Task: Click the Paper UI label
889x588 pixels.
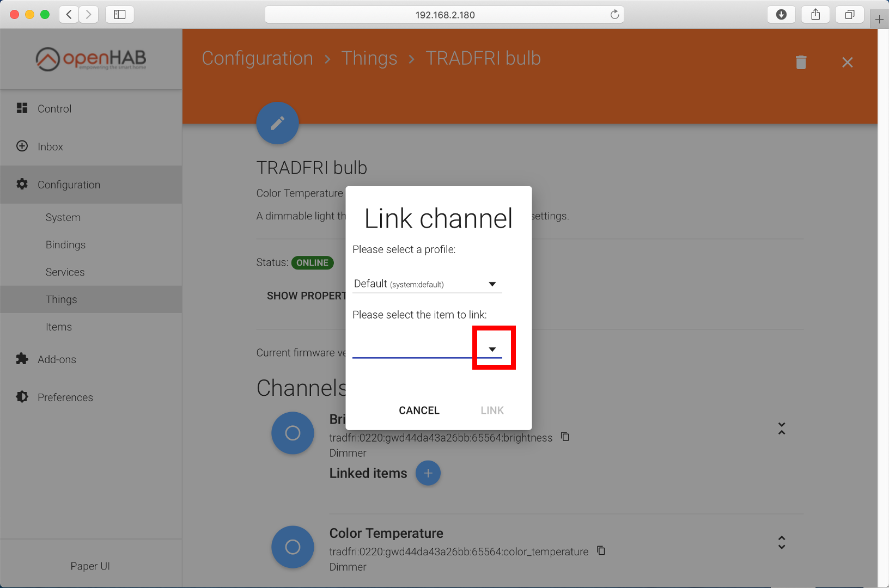Action: [90, 566]
